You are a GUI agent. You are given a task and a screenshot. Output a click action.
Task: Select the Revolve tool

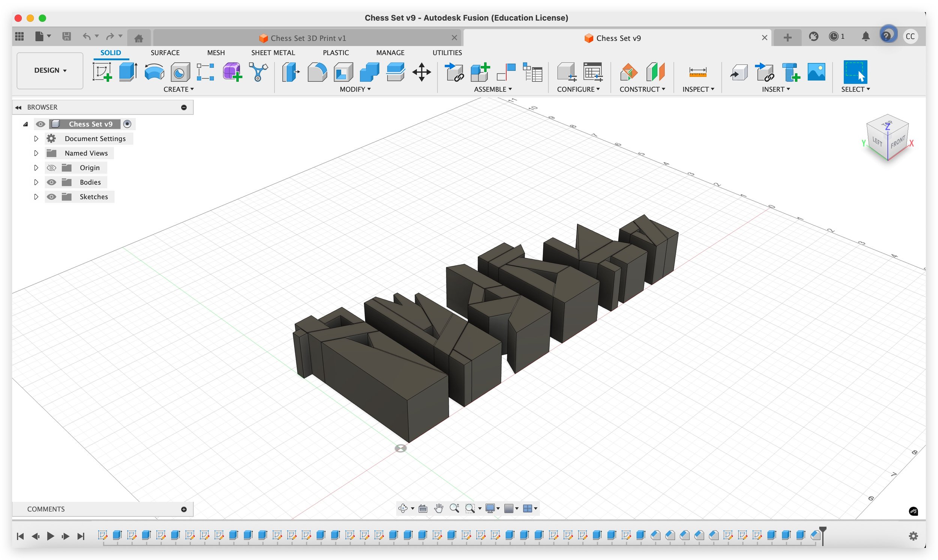click(154, 72)
